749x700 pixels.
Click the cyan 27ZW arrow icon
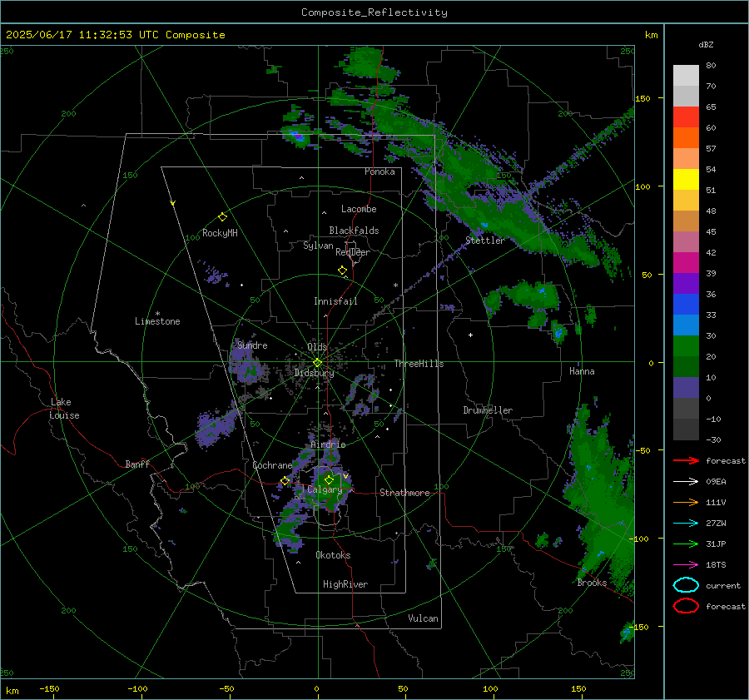686,524
